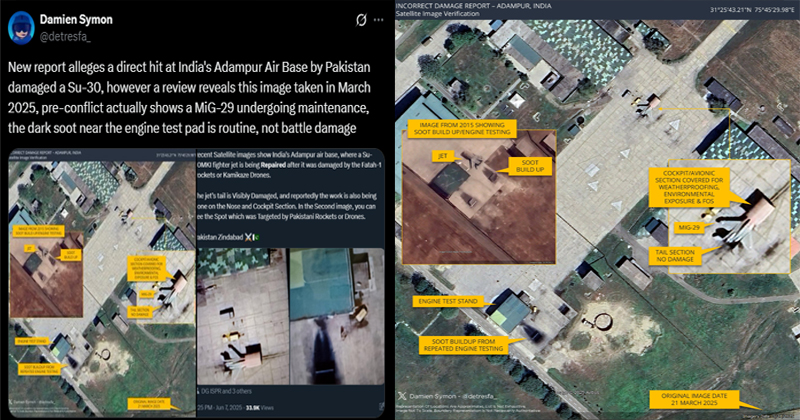This screenshot has height=420, width=800.
Task: Open the post's three-dot More menu
Action: click(378, 20)
